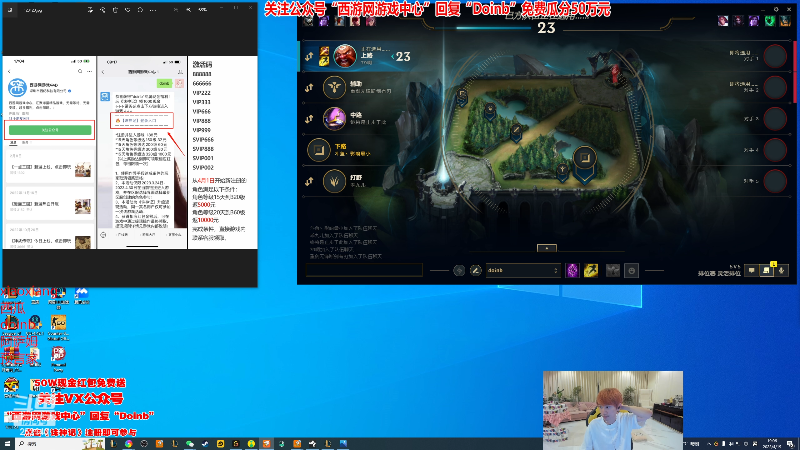Open the Counter-Strike desktop shortcut
The width and height of the screenshot is (800, 450).
pos(58,327)
